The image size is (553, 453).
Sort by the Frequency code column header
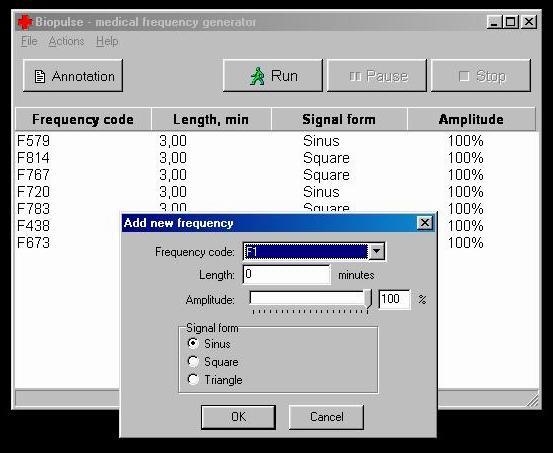(83, 119)
